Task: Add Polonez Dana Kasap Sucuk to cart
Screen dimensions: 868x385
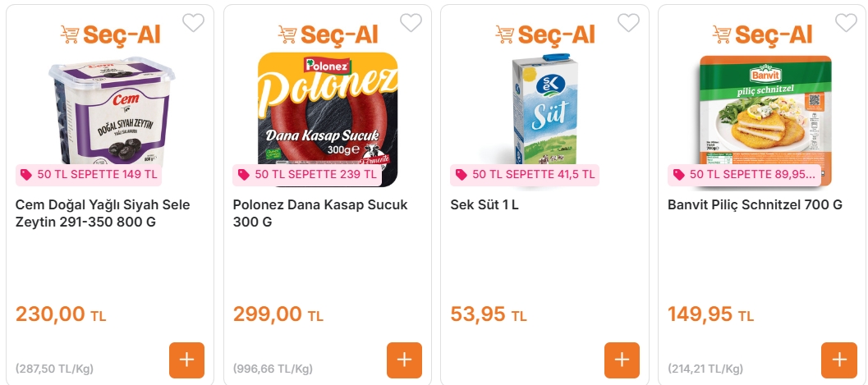Action: [x=404, y=360]
